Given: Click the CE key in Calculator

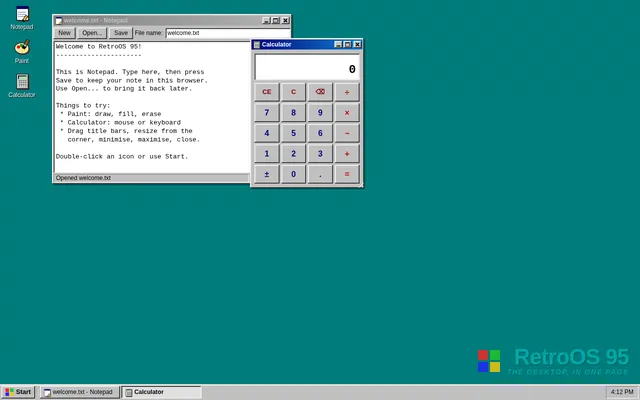Looking at the screenshot, I should pos(267,92).
